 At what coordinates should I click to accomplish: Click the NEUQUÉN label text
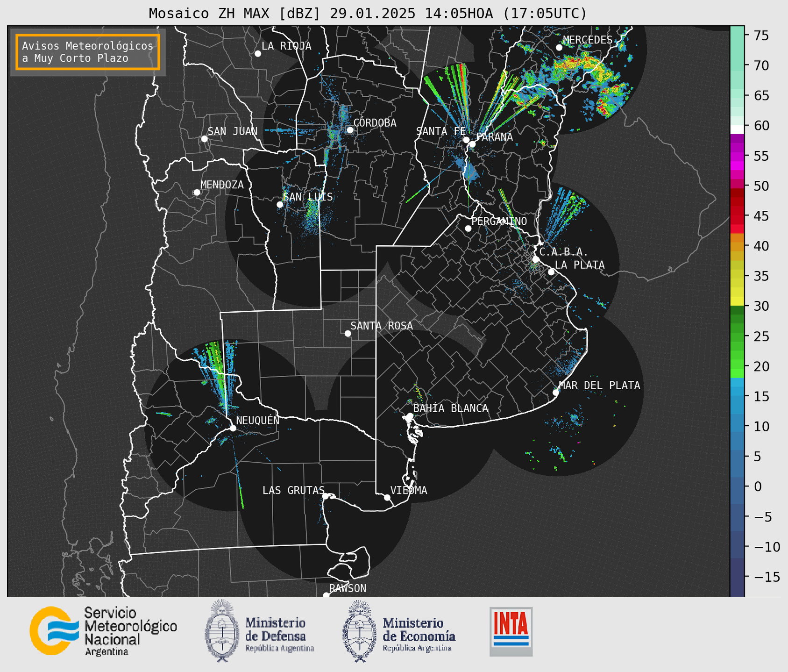(257, 420)
